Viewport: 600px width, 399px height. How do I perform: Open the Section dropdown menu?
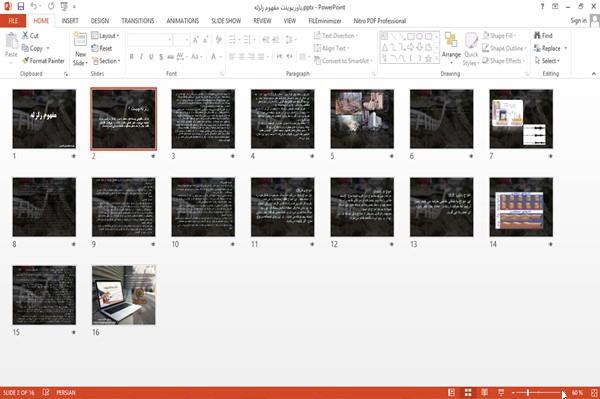(106, 61)
